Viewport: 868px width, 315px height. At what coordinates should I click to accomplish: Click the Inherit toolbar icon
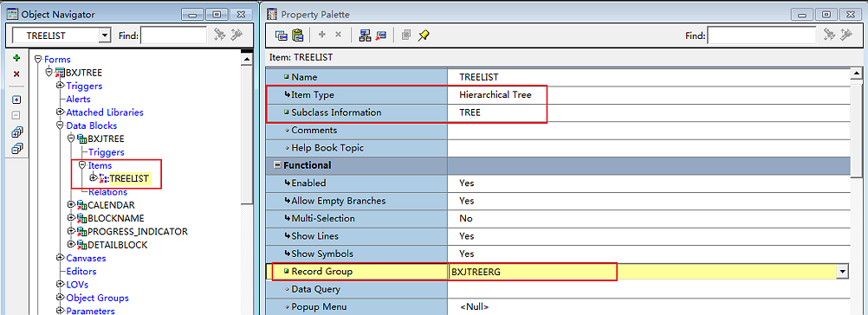point(381,35)
